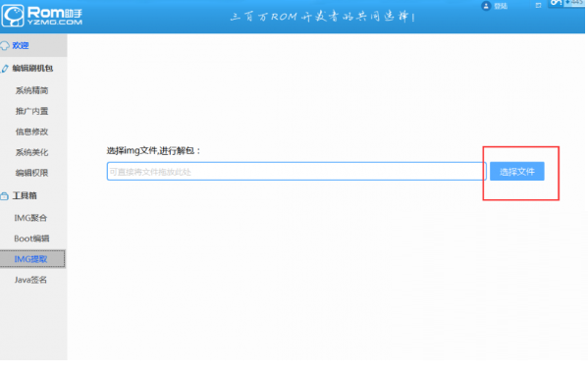Viewport: 588px width, 374px height.
Task: Open 推广内置 in the sidebar
Action: pos(31,111)
